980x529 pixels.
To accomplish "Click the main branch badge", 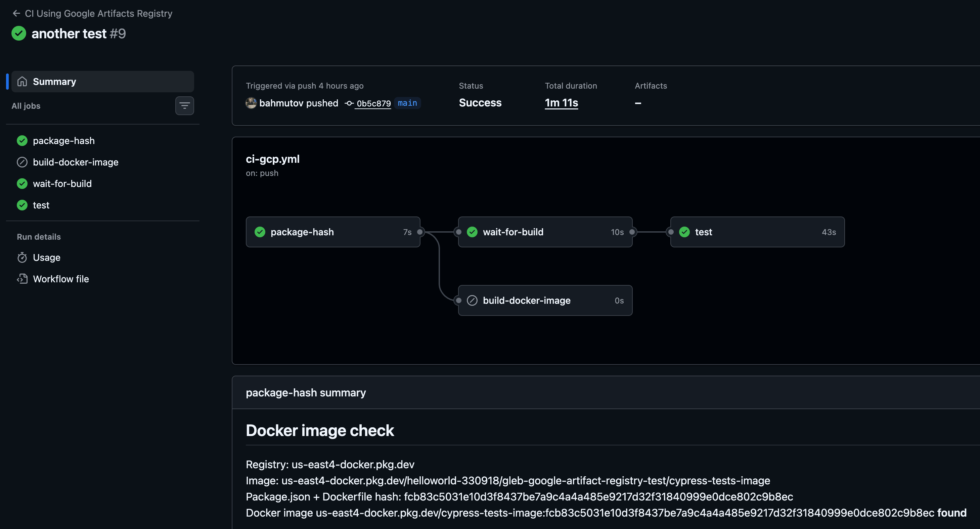I will 407,103.
